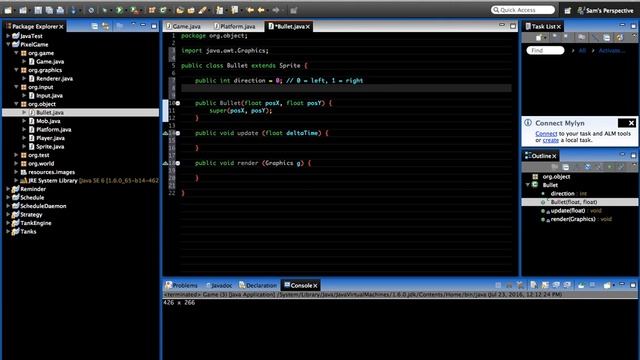Click the New file wizard toolbar icon

pos(8,10)
